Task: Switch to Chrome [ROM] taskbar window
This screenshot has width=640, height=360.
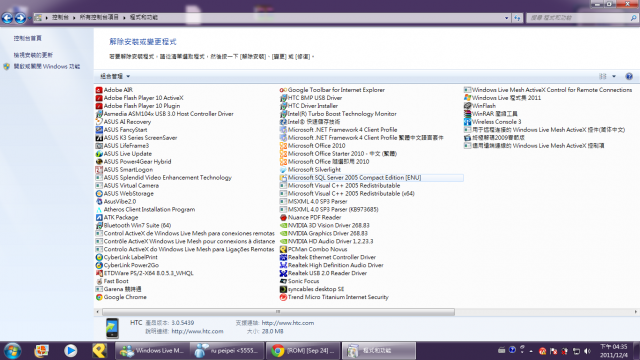Action: 302,351
